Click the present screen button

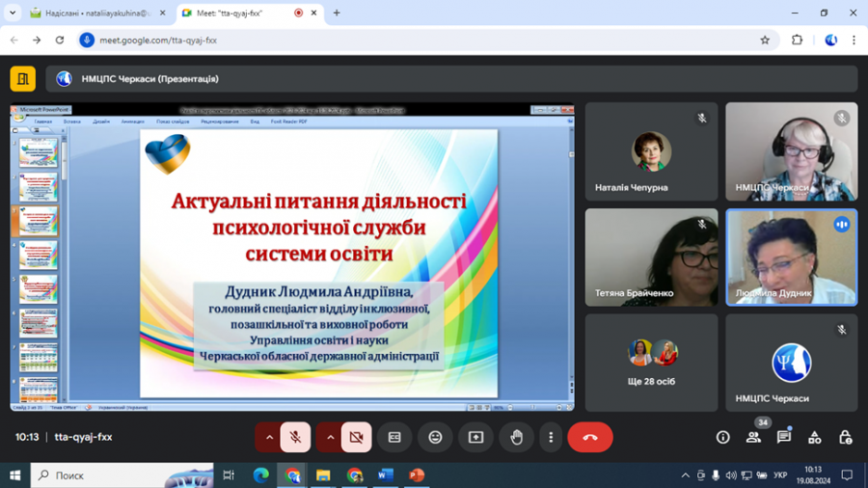coord(475,437)
